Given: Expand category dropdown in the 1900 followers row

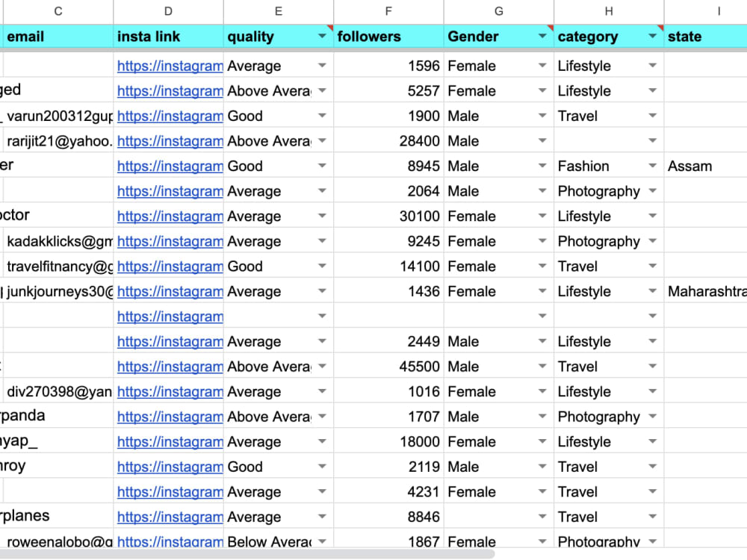Looking at the screenshot, I should (x=653, y=116).
